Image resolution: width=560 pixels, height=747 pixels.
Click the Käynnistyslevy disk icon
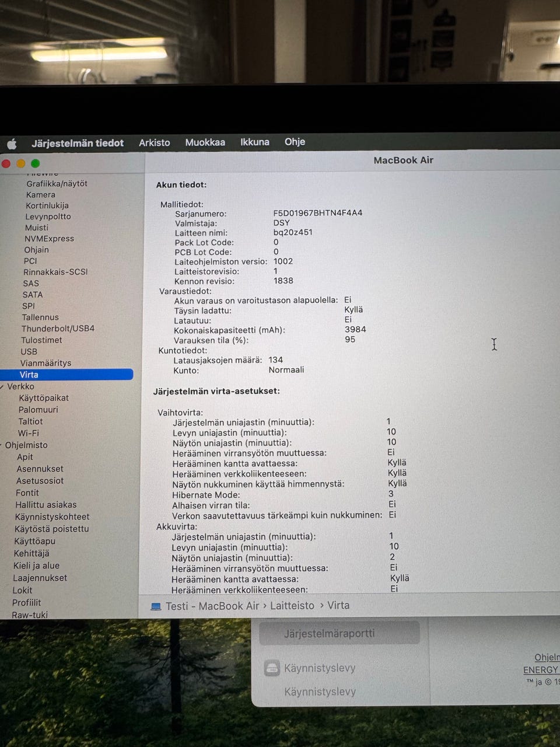point(272,668)
